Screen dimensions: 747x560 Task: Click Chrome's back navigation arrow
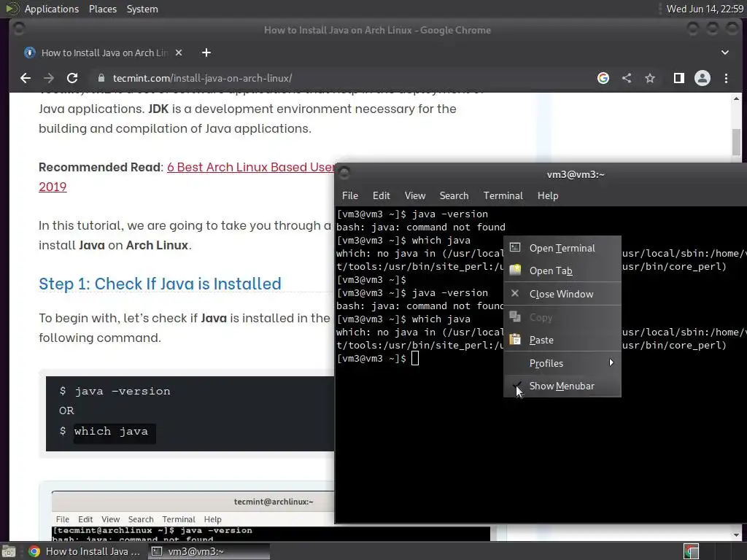click(26, 78)
